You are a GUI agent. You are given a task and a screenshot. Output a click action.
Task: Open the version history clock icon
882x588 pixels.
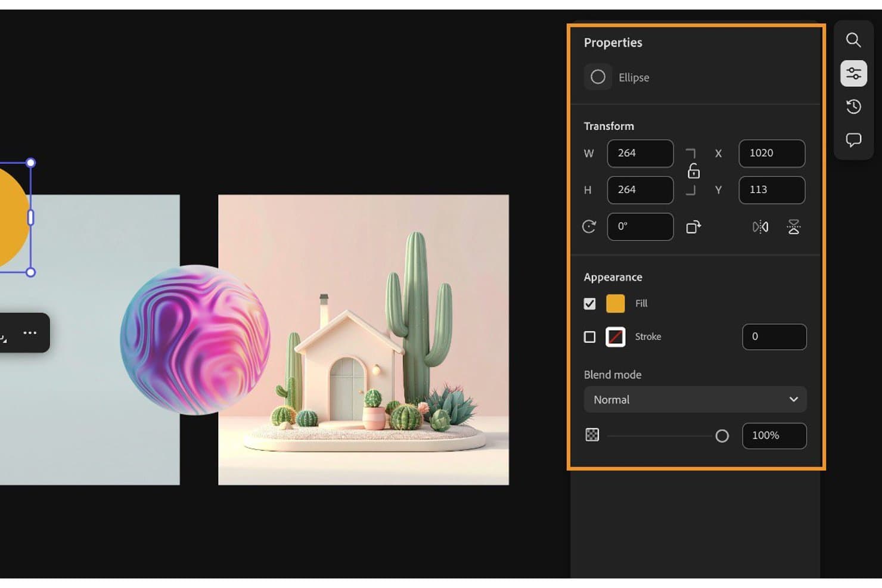[x=853, y=107]
